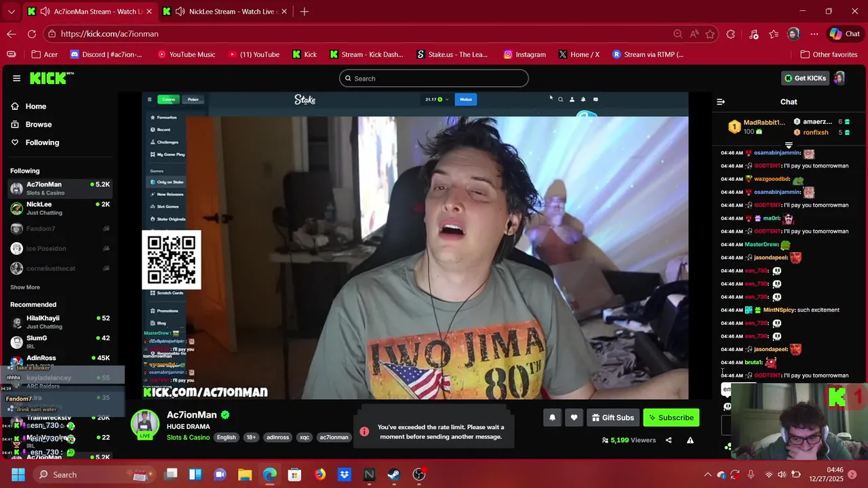Follow the channel with the heart button
The width and height of the screenshot is (868, 488).
coord(574,418)
